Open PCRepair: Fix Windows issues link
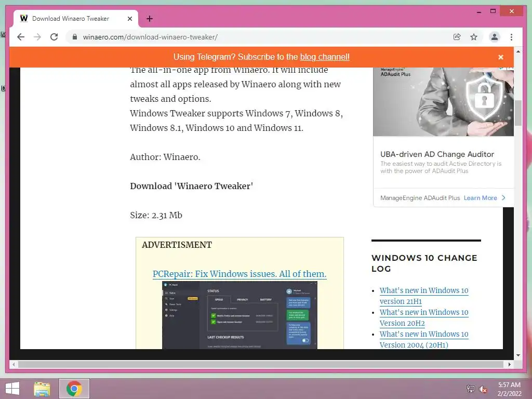This screenshot has height=399, width=532. click(240, 274)
